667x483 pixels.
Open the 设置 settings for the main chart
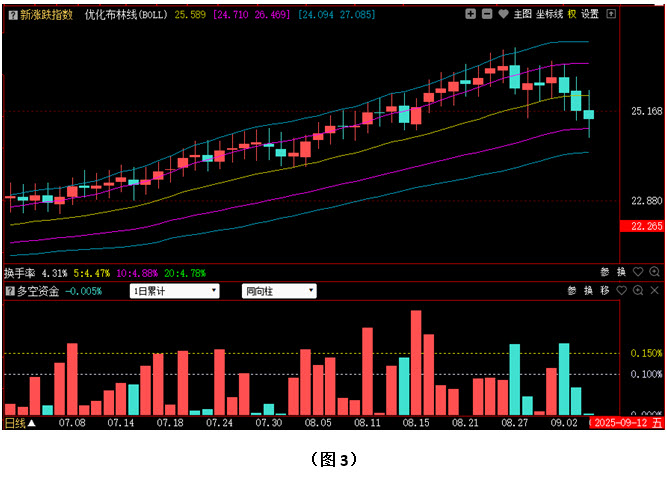pos(590,14)
